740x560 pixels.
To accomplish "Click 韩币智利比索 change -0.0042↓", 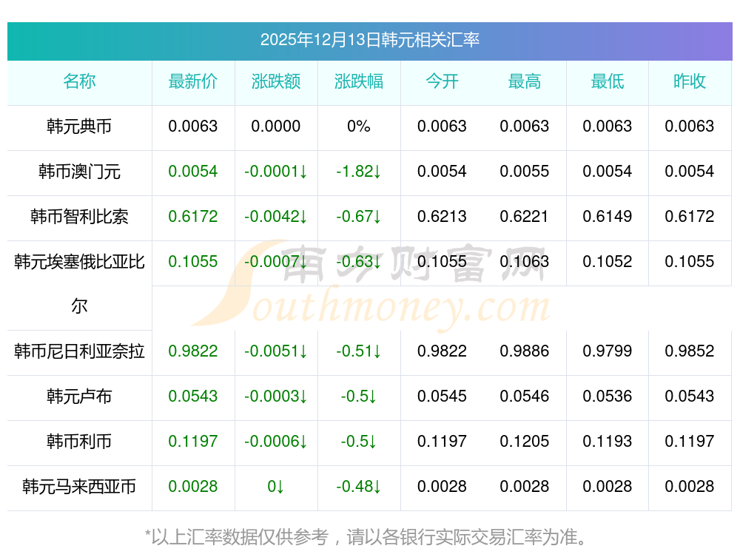I will pyautogui.click(x=275, y=217).
